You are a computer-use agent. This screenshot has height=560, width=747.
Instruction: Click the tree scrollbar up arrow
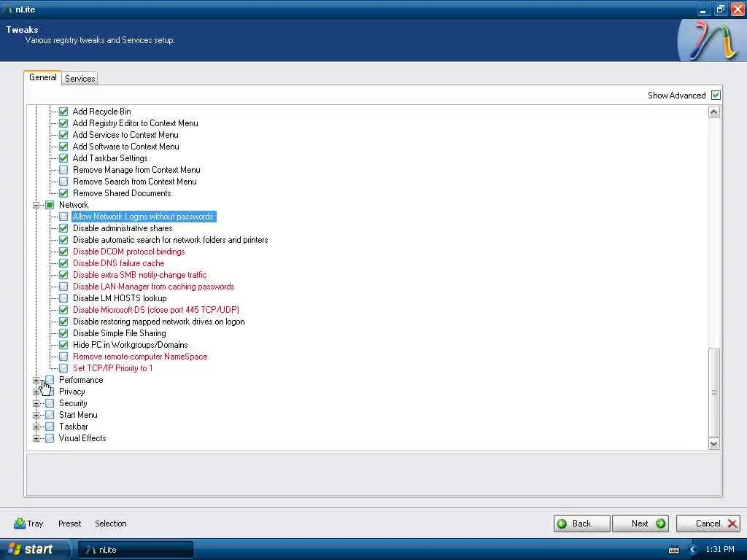(x=713, y=112)
